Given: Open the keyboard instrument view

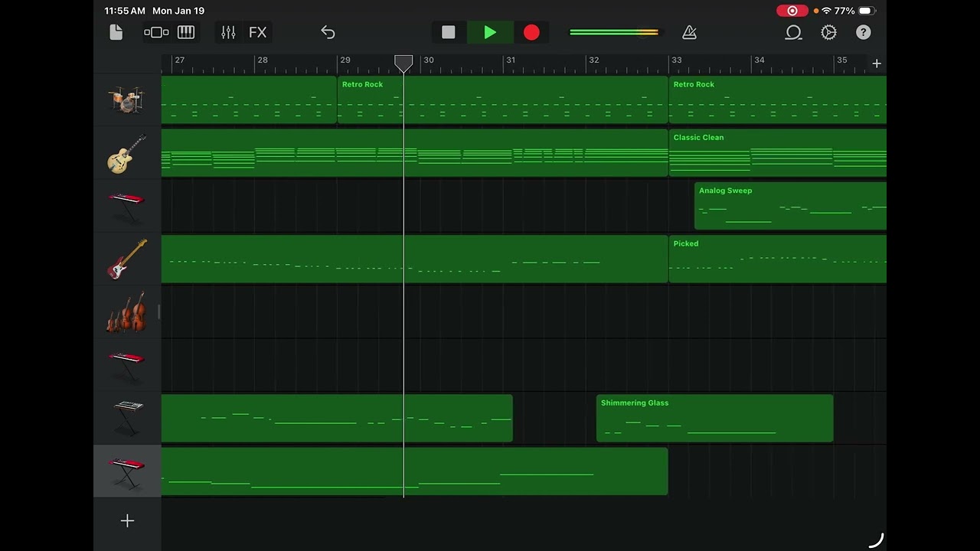Looking at the screenshot, I should tap(186, 32).
